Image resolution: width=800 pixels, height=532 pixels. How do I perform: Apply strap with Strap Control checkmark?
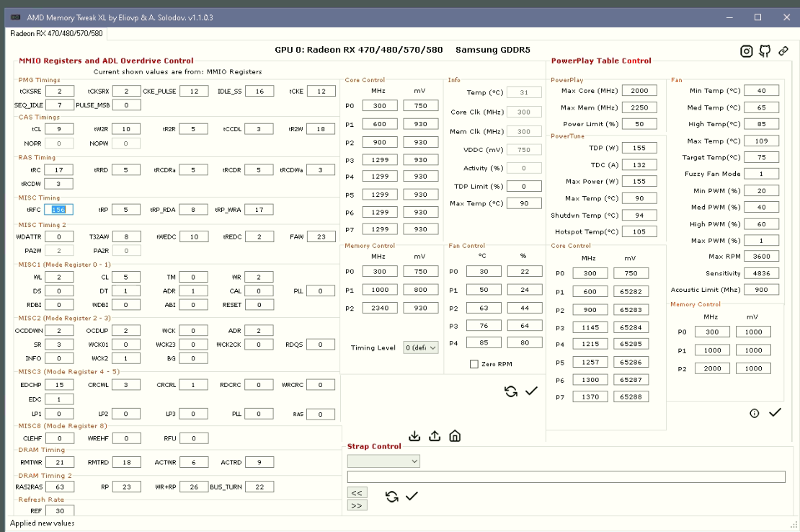coord(412,496)
